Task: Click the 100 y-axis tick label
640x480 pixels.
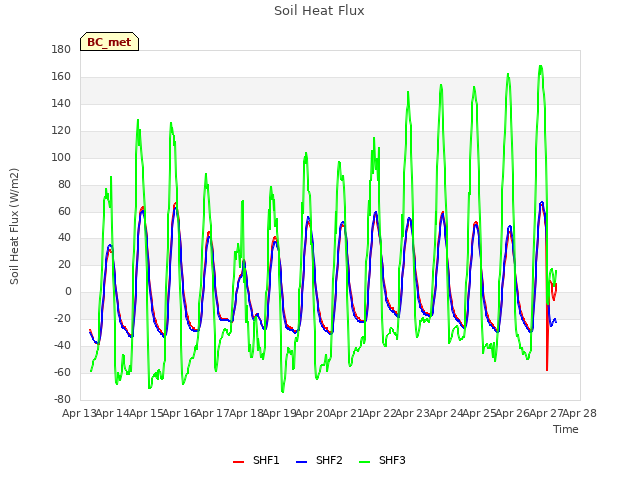Action: pos(61,157)
